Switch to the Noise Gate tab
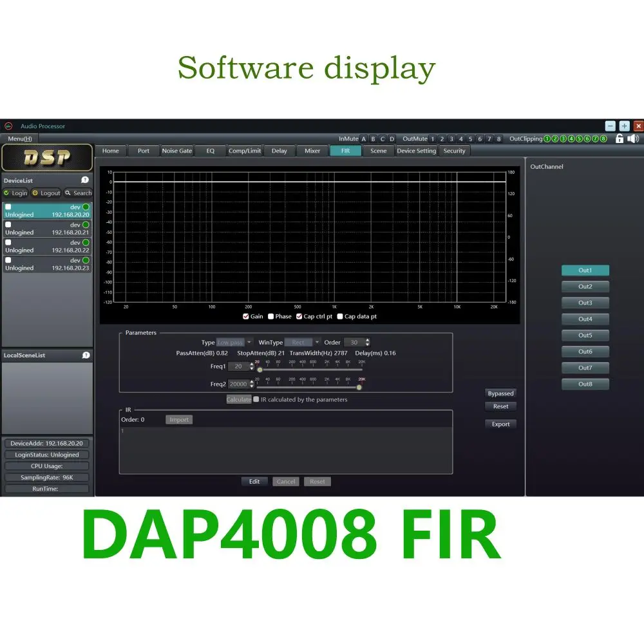Viewport: 644px width, 644px height. [177, 151]
